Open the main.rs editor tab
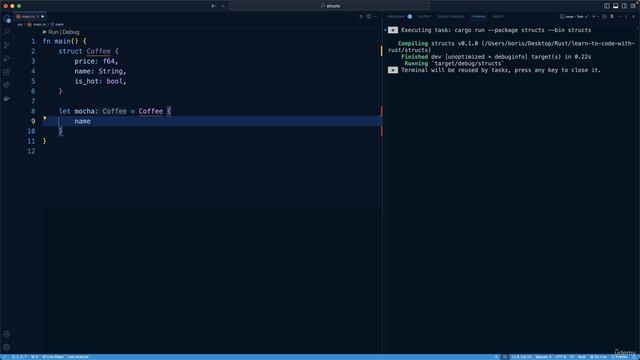The height and width of the screenshot is (360, 640). pyautogui.click(x=30, y=17)
